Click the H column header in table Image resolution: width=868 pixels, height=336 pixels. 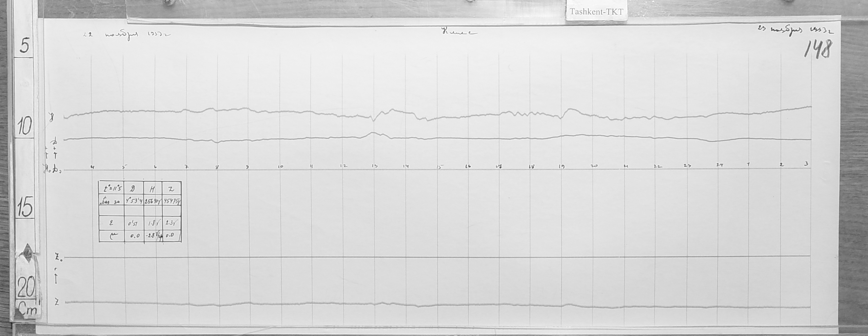[x=153, y=188]
